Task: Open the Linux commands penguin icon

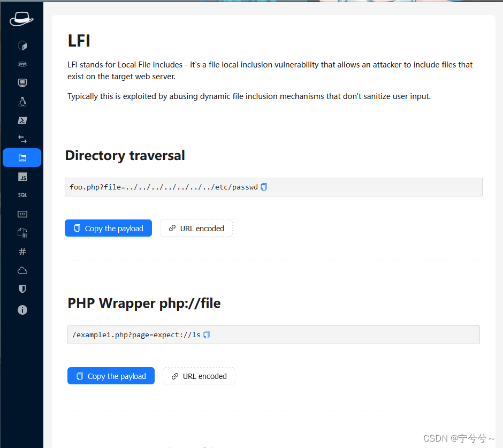Action: 22,102
